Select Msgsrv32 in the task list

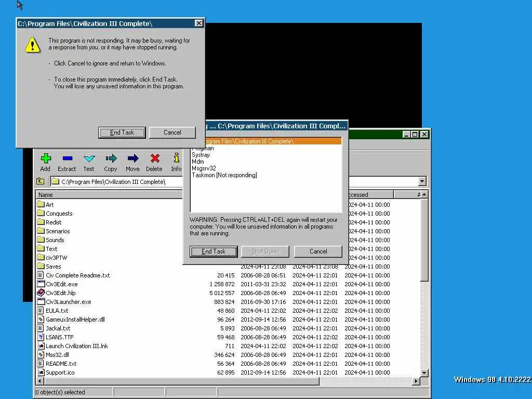click(204, 168)
